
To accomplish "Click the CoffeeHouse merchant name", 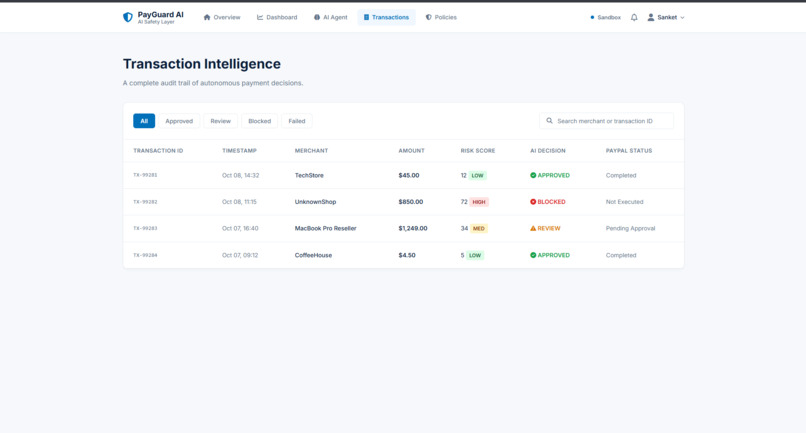I will click(314, 255).
